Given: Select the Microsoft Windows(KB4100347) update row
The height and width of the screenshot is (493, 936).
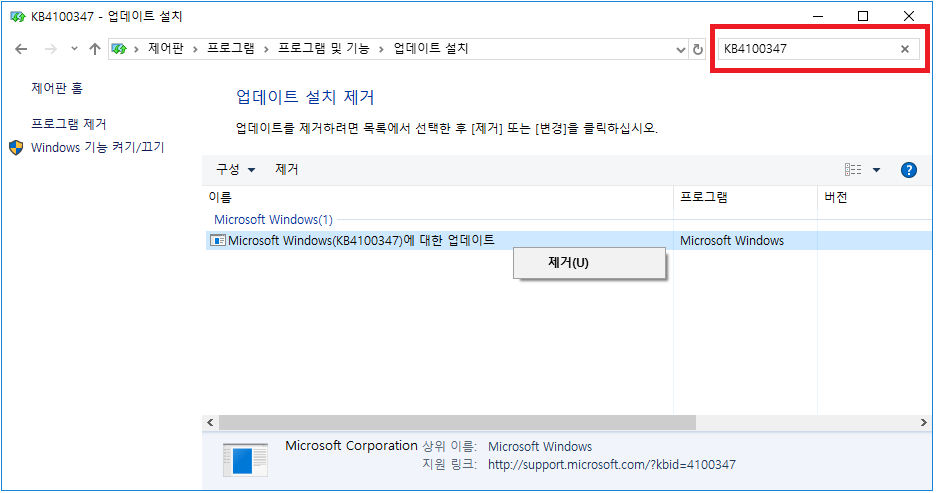Looking at the screenshot, I should click(x=568, y=241).
